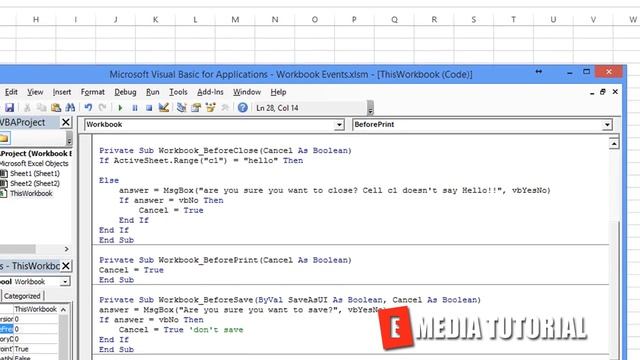Expand the BeforePrint procedure dropdown
Viewport: 640px width, 360px height.
[607, 125]
